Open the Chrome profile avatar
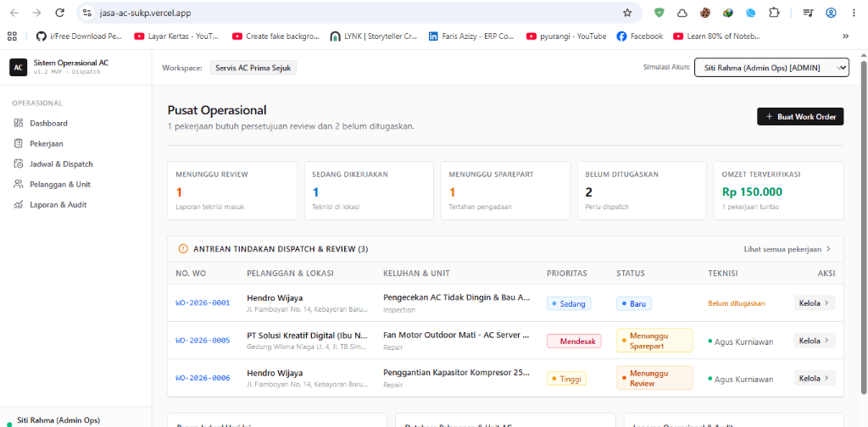The width and height of the screenshot is (868, 427). [831, 13]
